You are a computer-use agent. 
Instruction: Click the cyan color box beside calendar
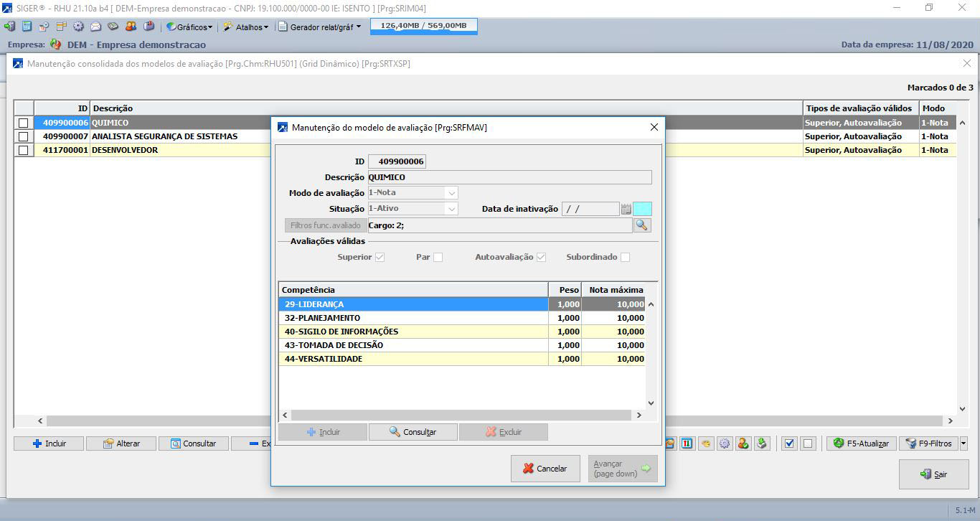(x=643, y=209)
